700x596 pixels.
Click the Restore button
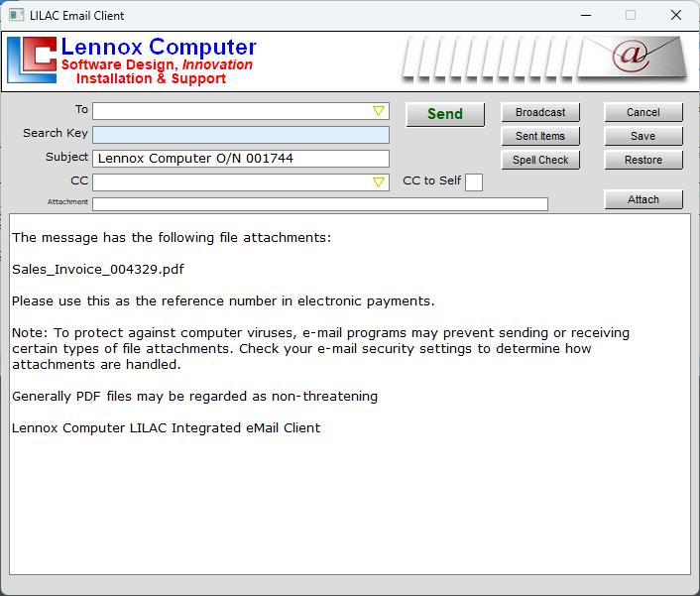(x=643, y=160)
